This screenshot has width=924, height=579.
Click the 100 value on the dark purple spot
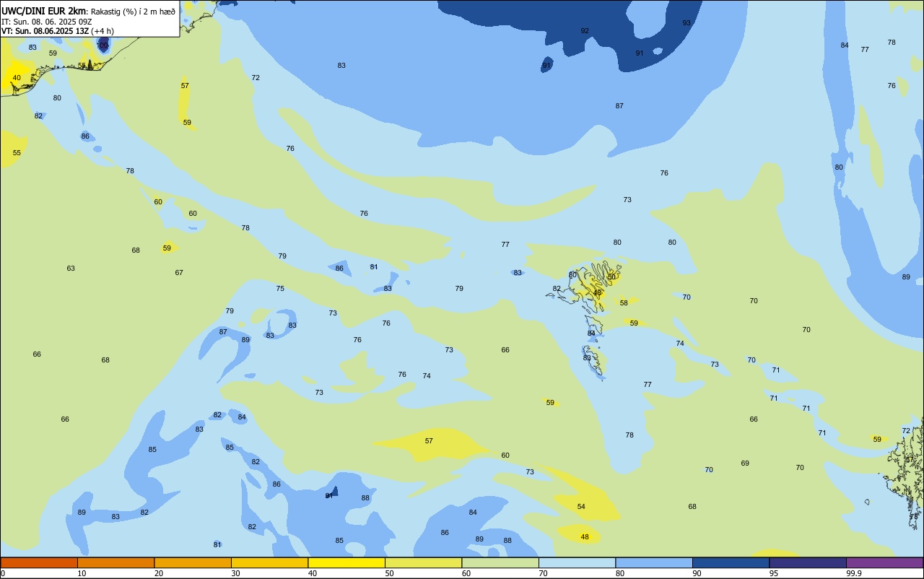pyautogui.click(x=103, y=45)
